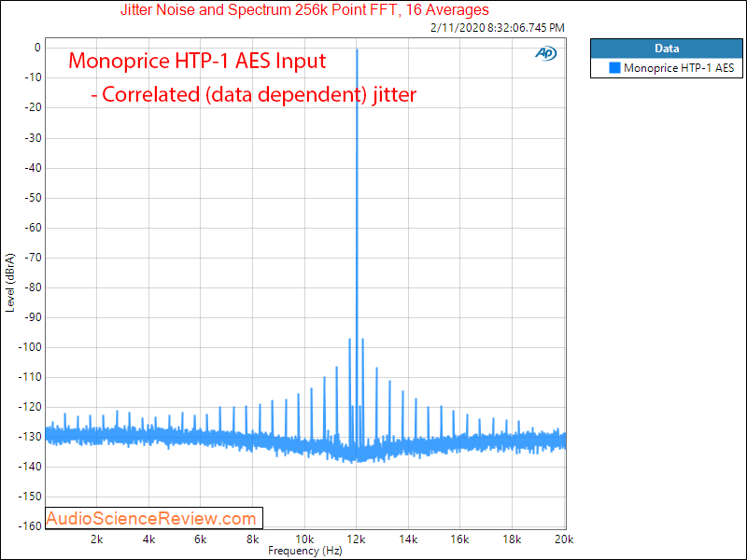747x560 pixels.
Task: Click the 0 label on the level axis
Action: (37, 48)
